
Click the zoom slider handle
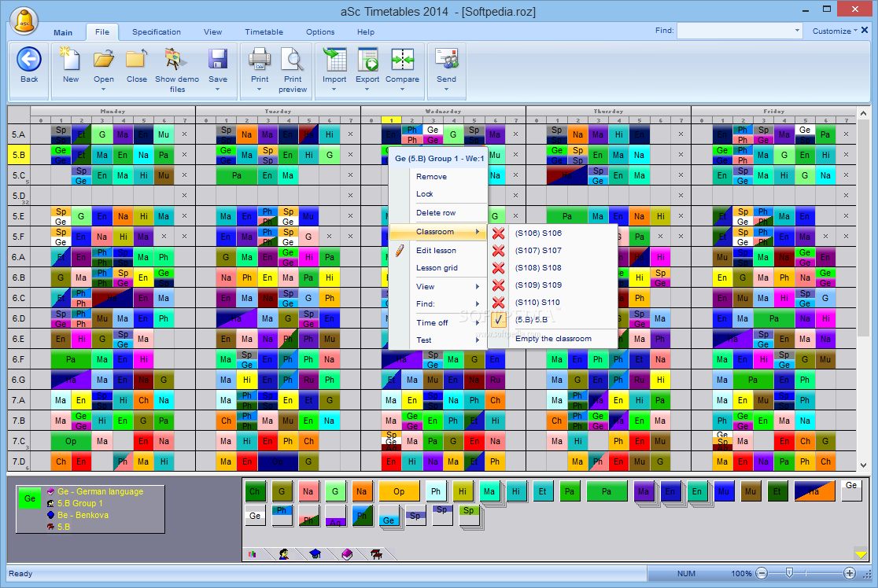tap(789, 572)
